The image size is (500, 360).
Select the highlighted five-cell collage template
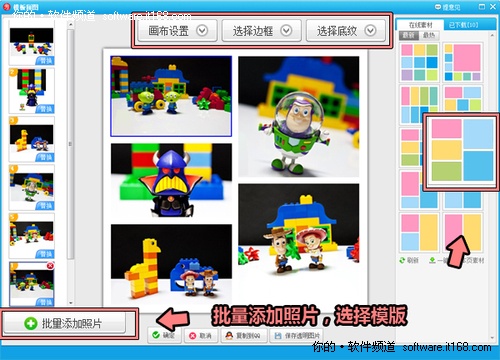coord(462,151)
